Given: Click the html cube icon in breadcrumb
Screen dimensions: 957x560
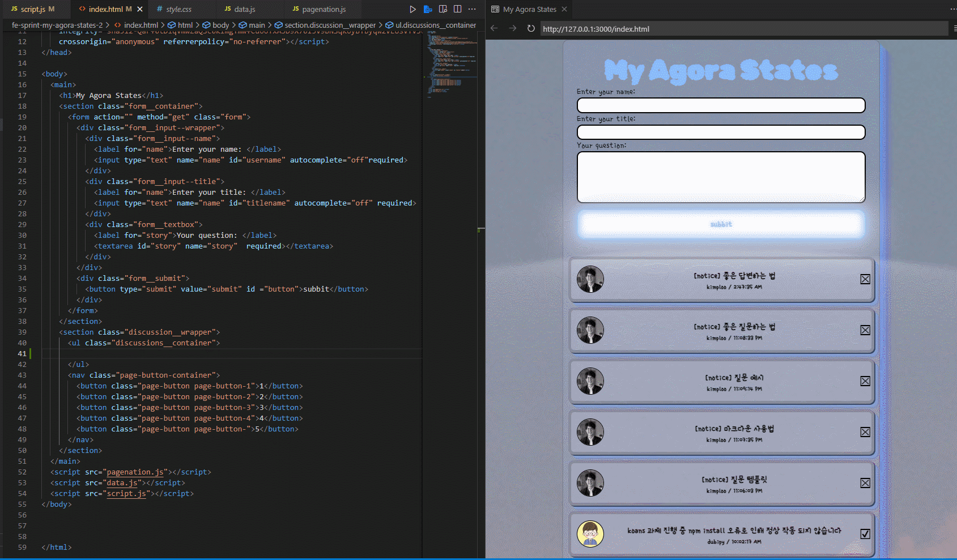Looking at the screenshot, I should coord(172,25).
